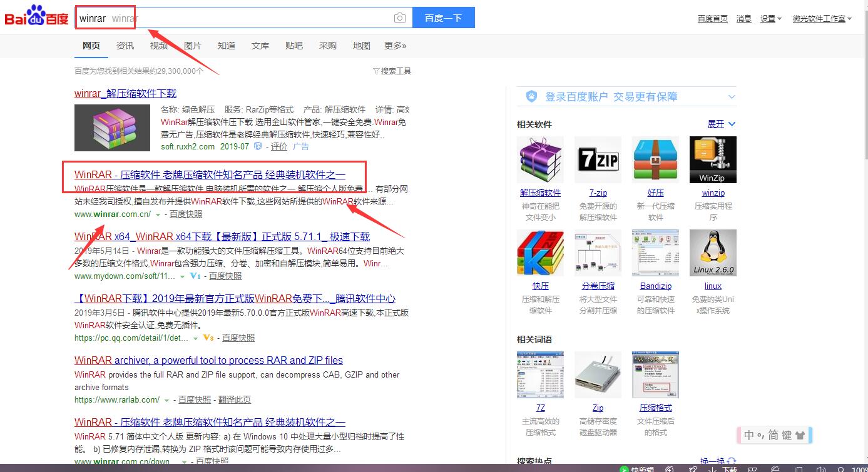Switch to the 采购 tab
Image resolution: width=868 pixels, height=472 pixels.
point(328,46)
